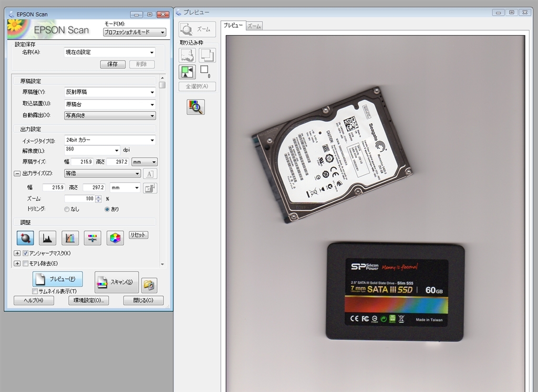Viewport: 538px width, 392px height.
Task: Click the output height 297.2 field
Action: click(x=94, y=188)
